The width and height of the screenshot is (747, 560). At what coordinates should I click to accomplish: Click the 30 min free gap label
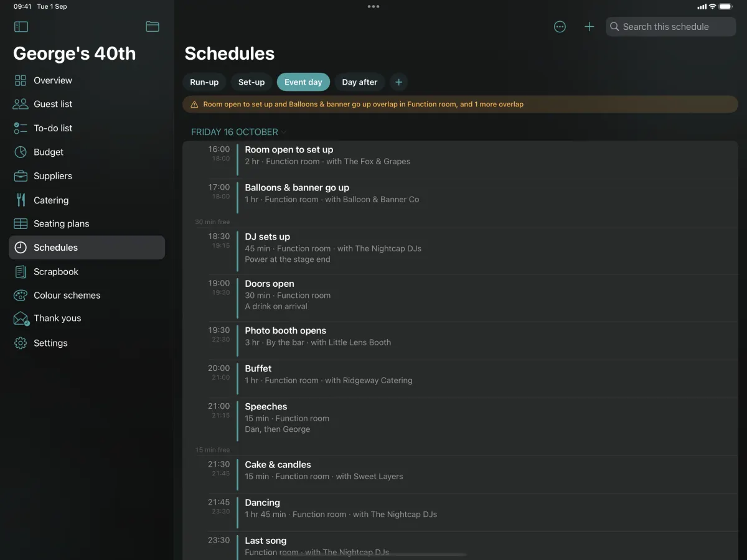(212, 222)
